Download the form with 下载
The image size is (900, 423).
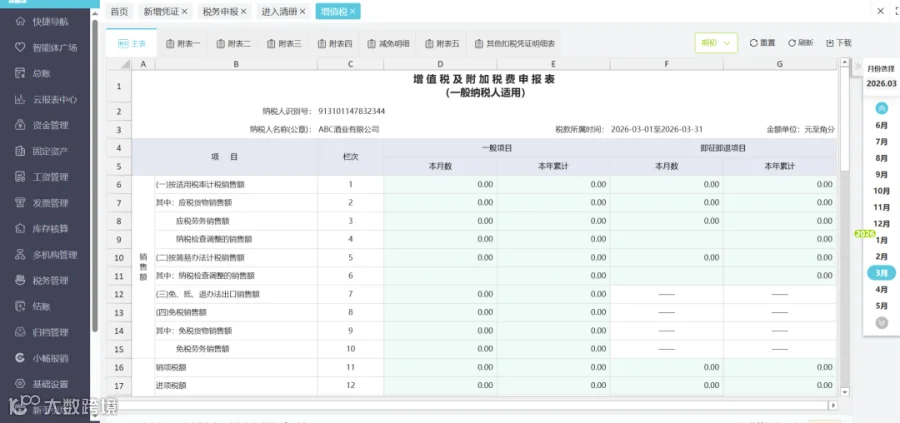[x=839, y=43]
